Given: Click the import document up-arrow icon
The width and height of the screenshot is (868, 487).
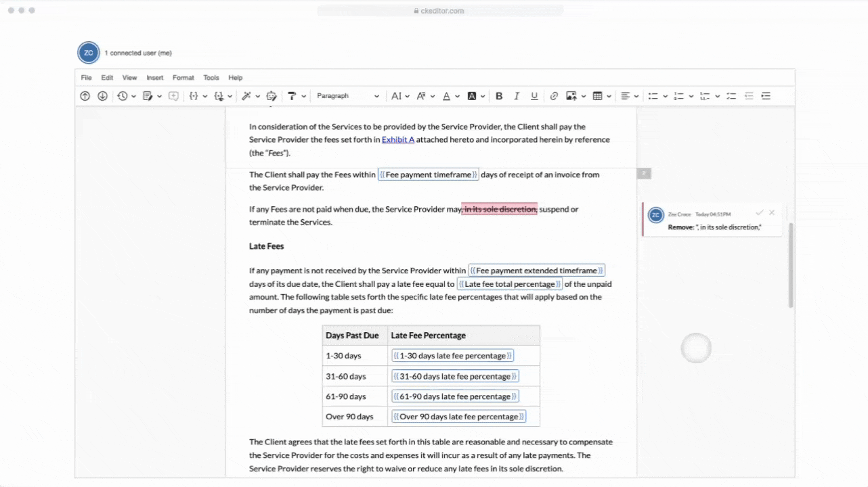Looking at the screenshot, I should (85, 96).
